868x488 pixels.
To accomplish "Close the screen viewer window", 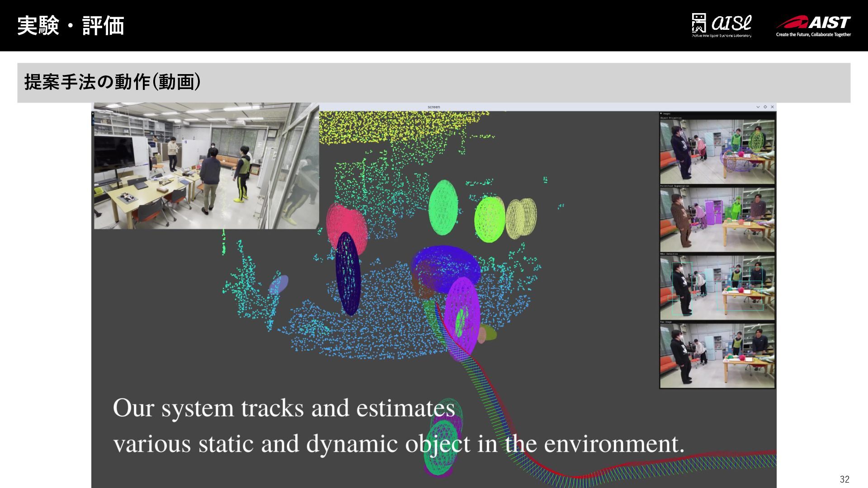I will [772, 107].
